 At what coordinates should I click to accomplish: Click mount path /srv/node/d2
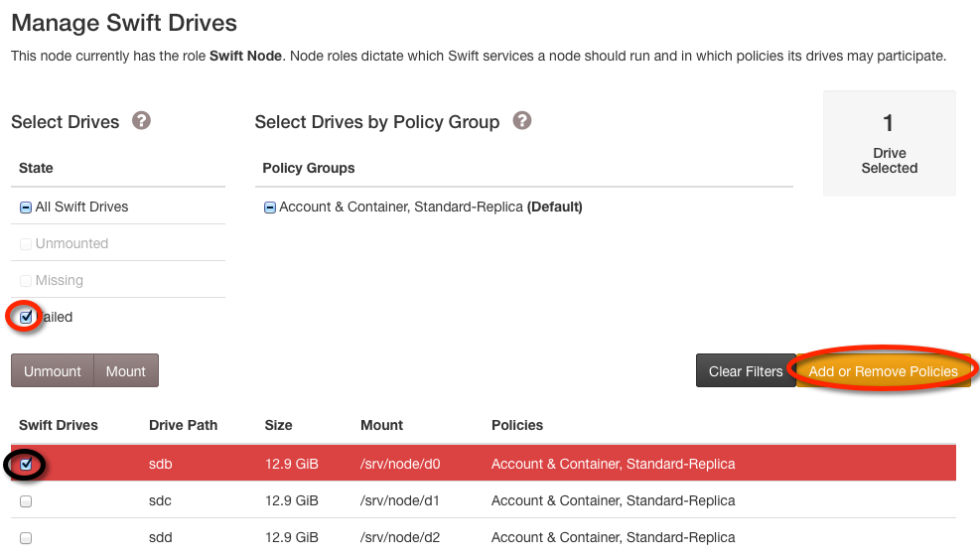coord(400,537)
